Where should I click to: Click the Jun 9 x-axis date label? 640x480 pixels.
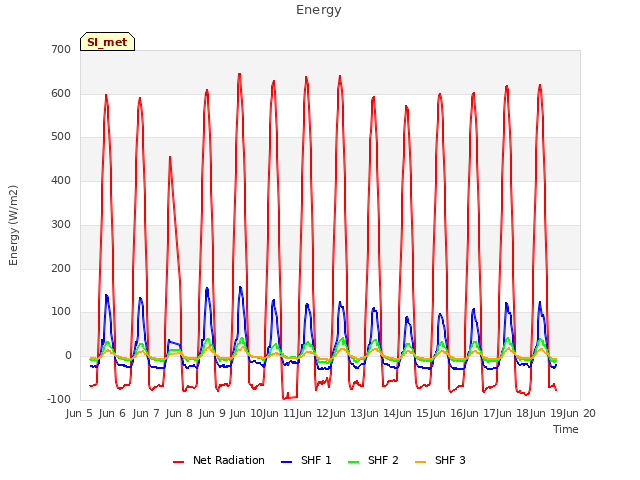212,414
